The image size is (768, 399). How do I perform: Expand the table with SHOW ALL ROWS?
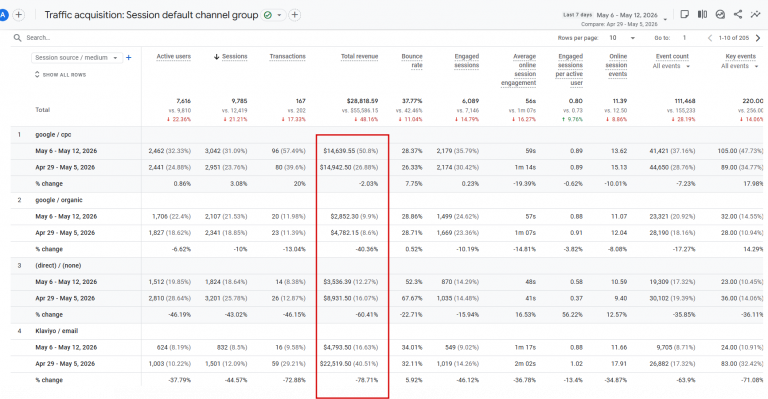[x=60, y=75]
